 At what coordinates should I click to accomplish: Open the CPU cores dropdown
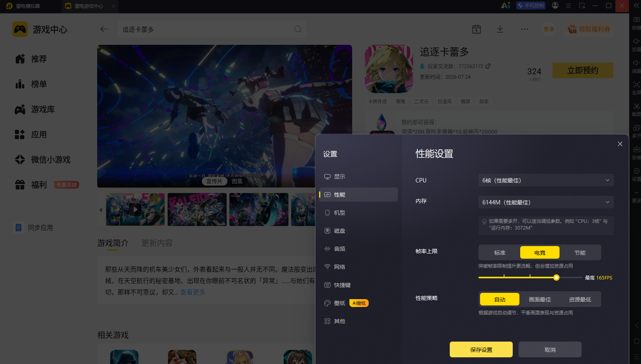(x=546, y=180)
